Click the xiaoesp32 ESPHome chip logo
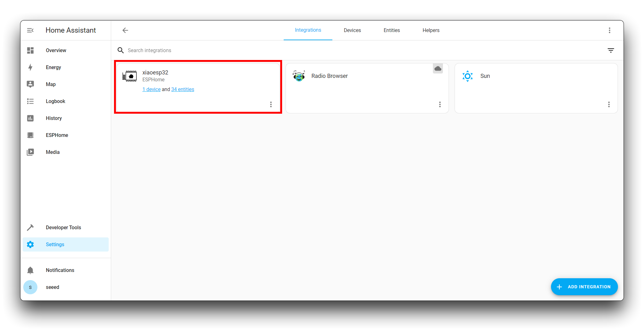Image resolution: width=644 pixels, height=331 pixels. 129,76
